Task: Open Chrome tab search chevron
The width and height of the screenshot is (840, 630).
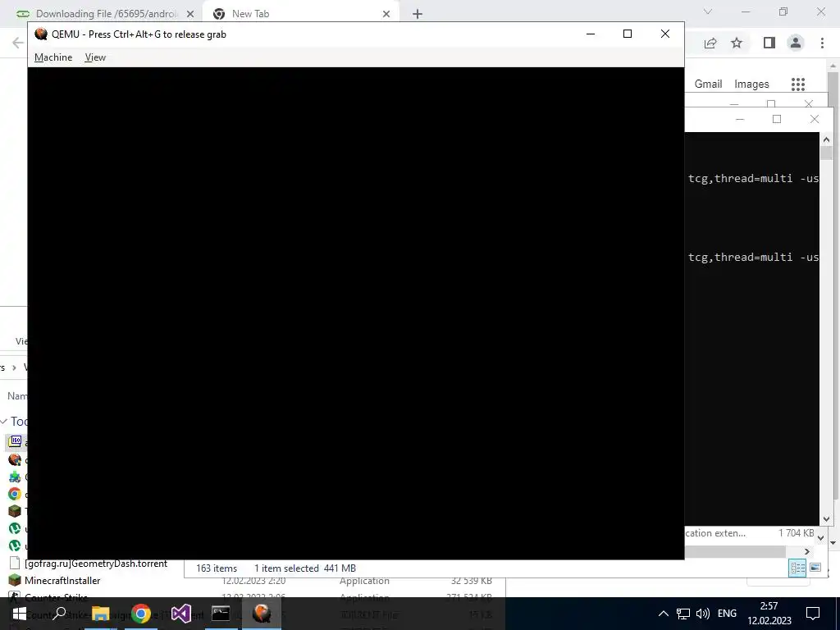Action: (x=708, y=11)
